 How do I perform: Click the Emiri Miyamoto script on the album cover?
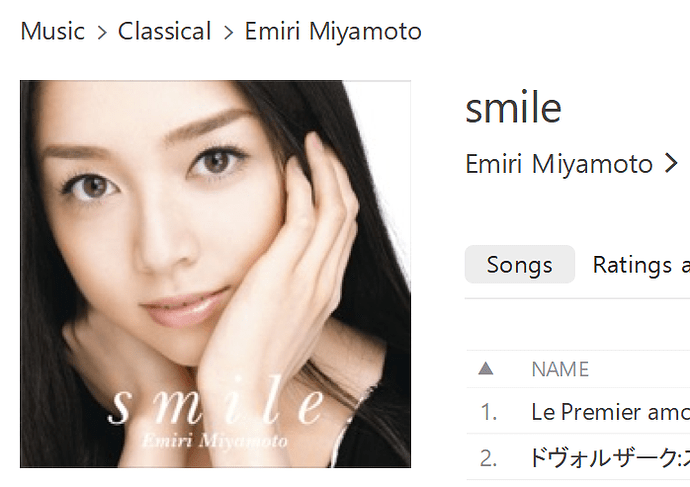pyautogui.click(x=215, y=441)
